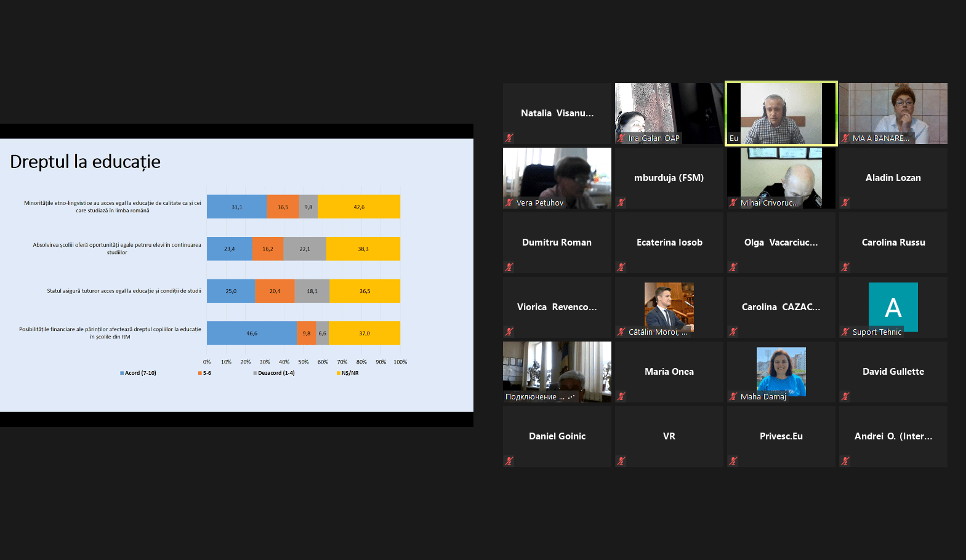Click Cătălin Moroi's profile photo
Image resolution: width=966 pixels, height=560 pixels.
[x=669, y=305]
